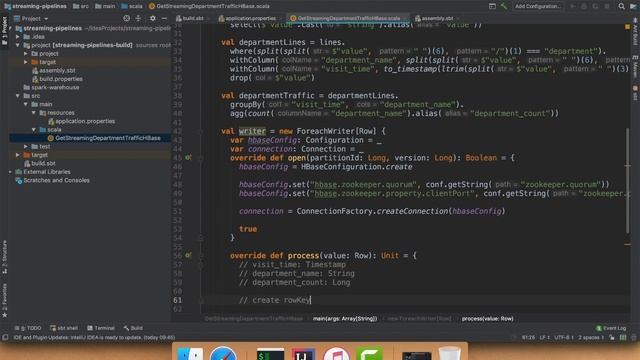This screenshot has width=640, height=360.
Task: Click the tool window toggle icon in status bar corner
Action: pos(5,338)
